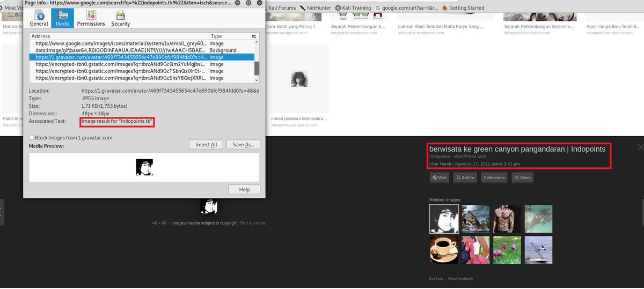Select the gstatic row ending ANd9GcShsY8QejXRRl
The width and height of the screenshot is (644, 289).
coord(142,78)
